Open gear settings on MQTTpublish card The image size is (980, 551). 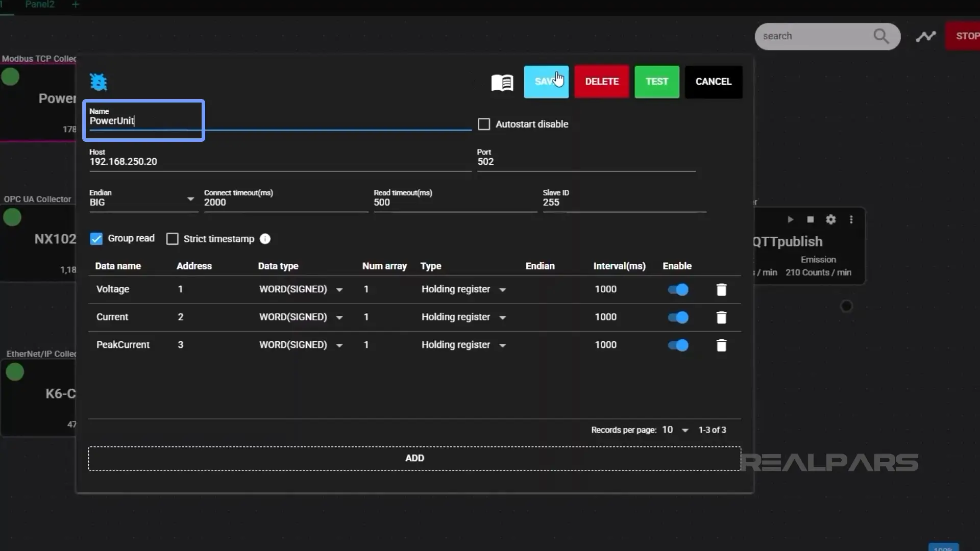coord(831,219)
